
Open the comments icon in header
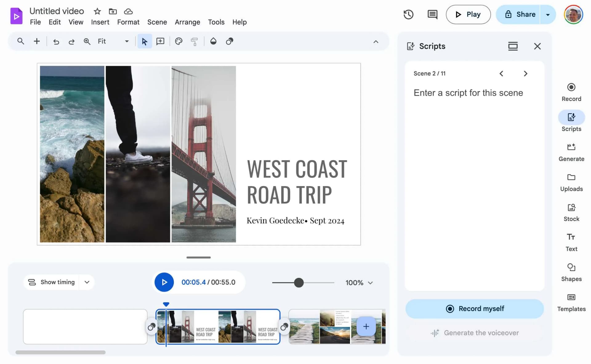[432, 14]
